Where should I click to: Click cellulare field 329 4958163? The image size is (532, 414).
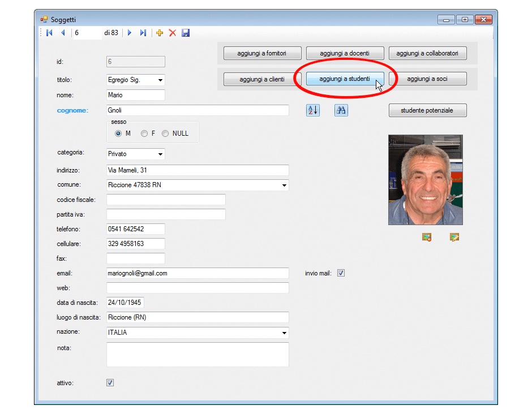pos(136,244)
